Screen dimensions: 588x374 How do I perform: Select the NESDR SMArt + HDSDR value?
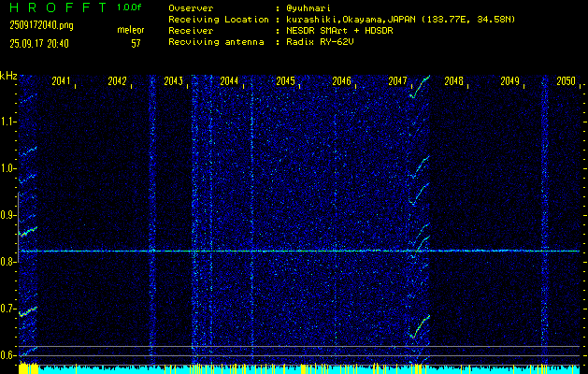pyautogui.click(x=339, y=31)
